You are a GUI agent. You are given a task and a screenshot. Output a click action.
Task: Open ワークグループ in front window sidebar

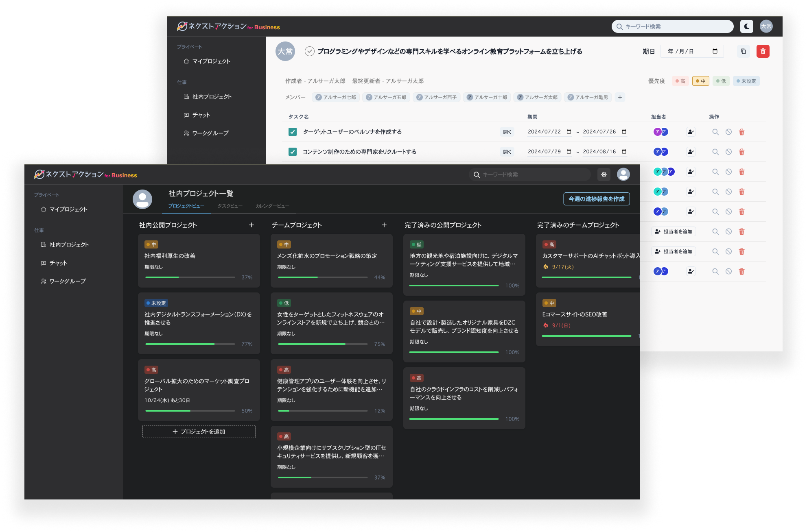[x=63, y=281]
